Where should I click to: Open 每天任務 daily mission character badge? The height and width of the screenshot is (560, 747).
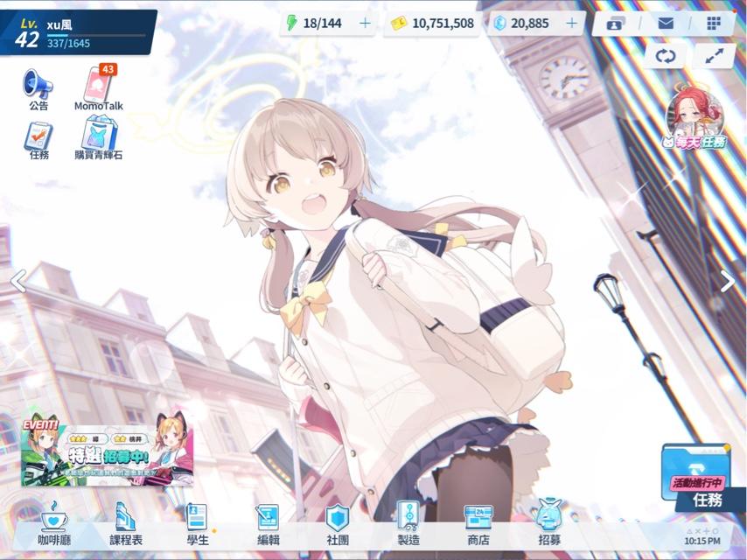tap(695, 116)
